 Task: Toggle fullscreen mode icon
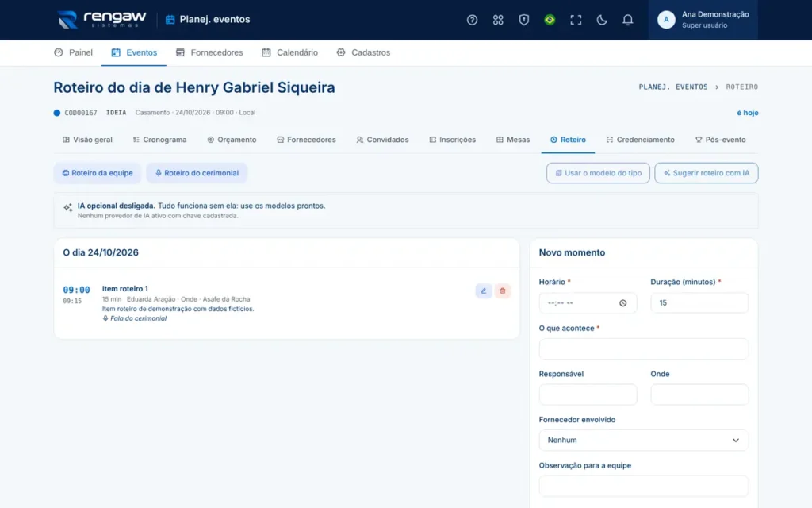576,20
